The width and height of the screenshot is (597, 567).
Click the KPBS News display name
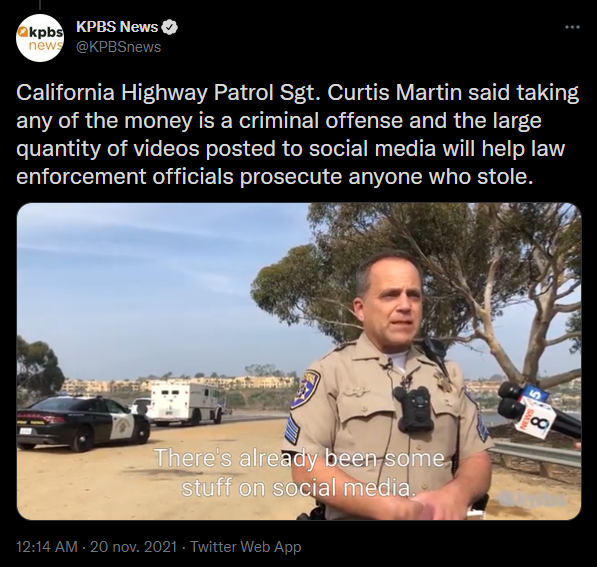[117, 27]
